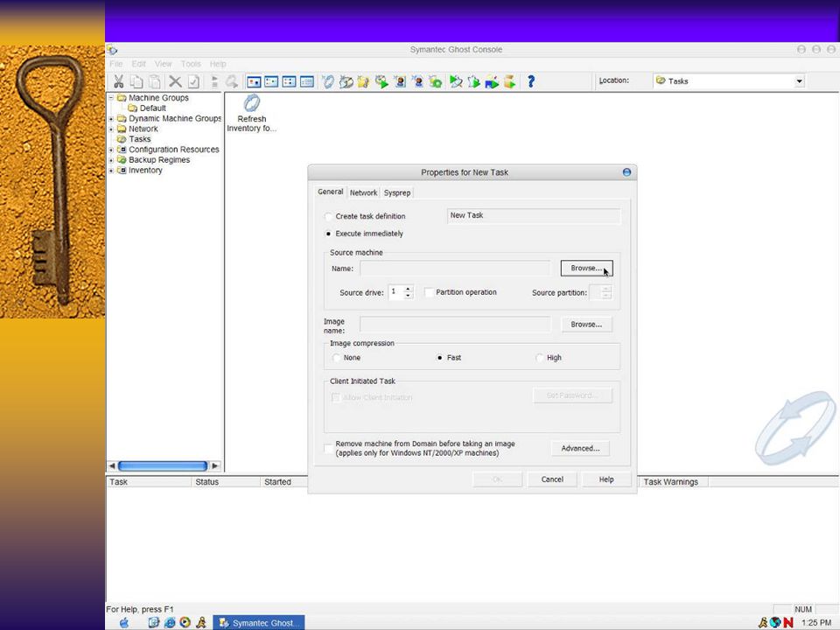Screen dimensions: 840x630
Task: Switch to list view in toolbar
Action: [290, 81]
